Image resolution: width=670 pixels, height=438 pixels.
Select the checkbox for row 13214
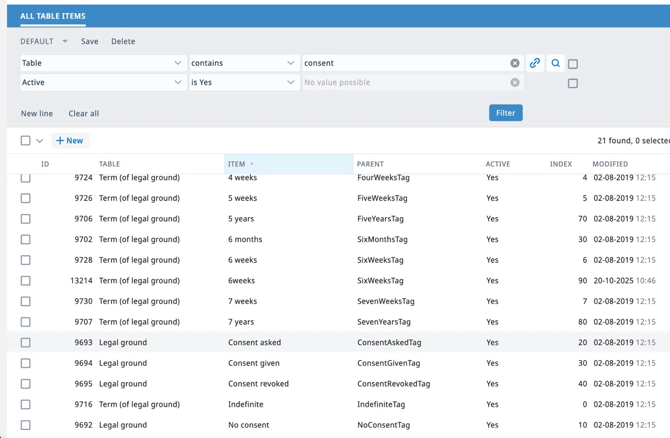[x=26, y=281]
